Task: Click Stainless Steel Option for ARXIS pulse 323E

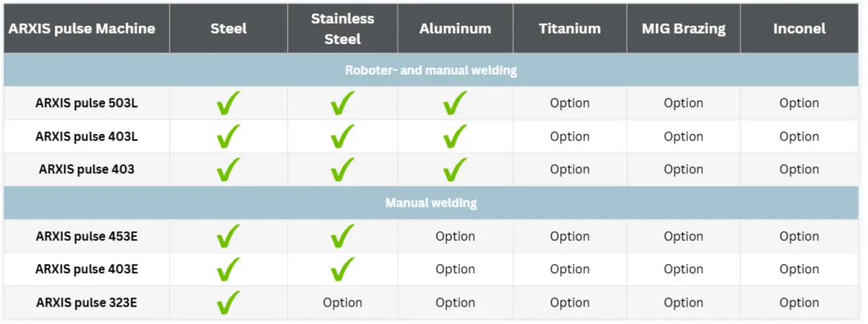Action: coord(343,302)
